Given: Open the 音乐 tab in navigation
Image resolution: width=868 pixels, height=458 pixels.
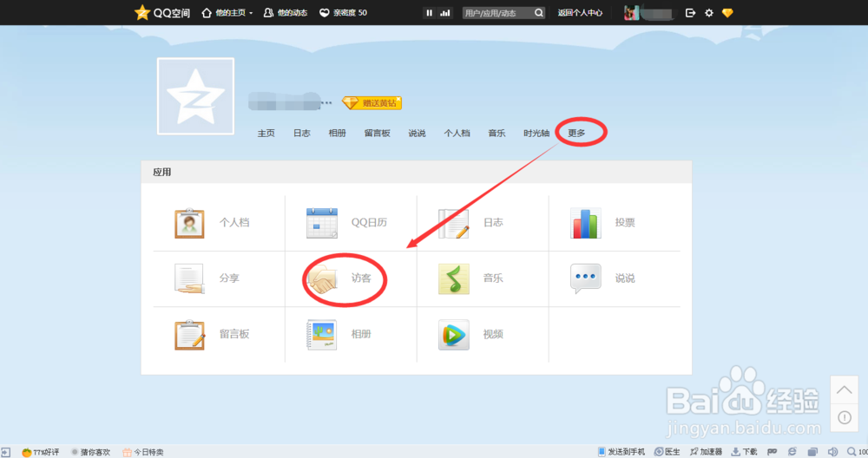Looking at the screenshot, I should pyautogui.click(x=496, y=134).
